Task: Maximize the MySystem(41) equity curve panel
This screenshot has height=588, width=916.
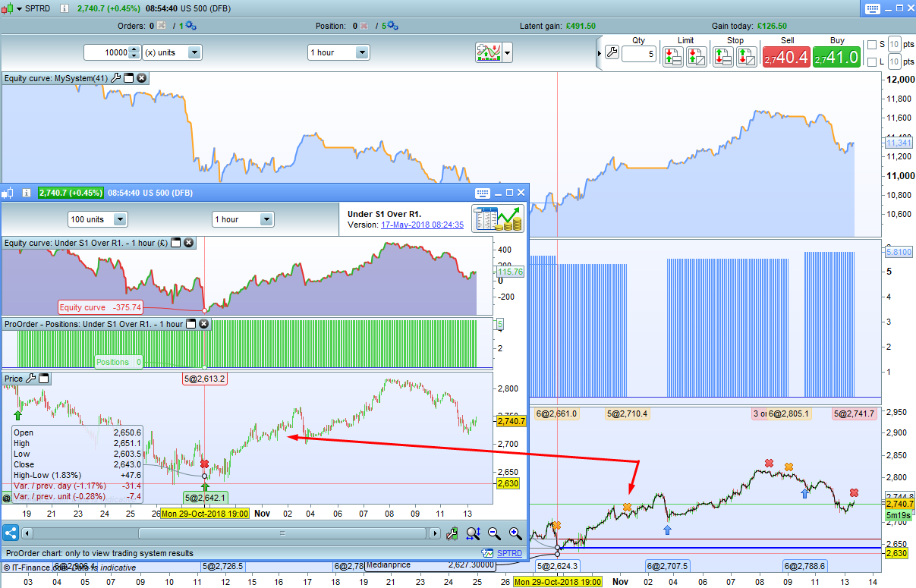Action: click(x=129, y=78)
